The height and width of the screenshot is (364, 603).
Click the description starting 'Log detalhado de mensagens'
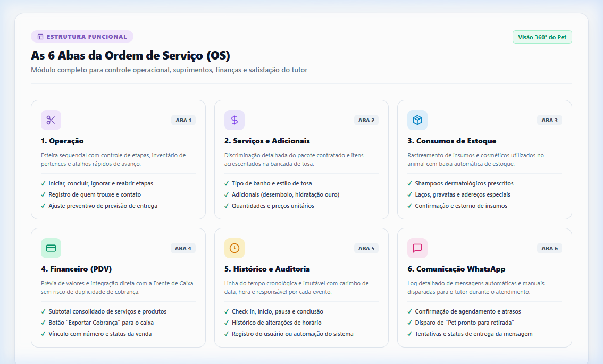[476, 287]
